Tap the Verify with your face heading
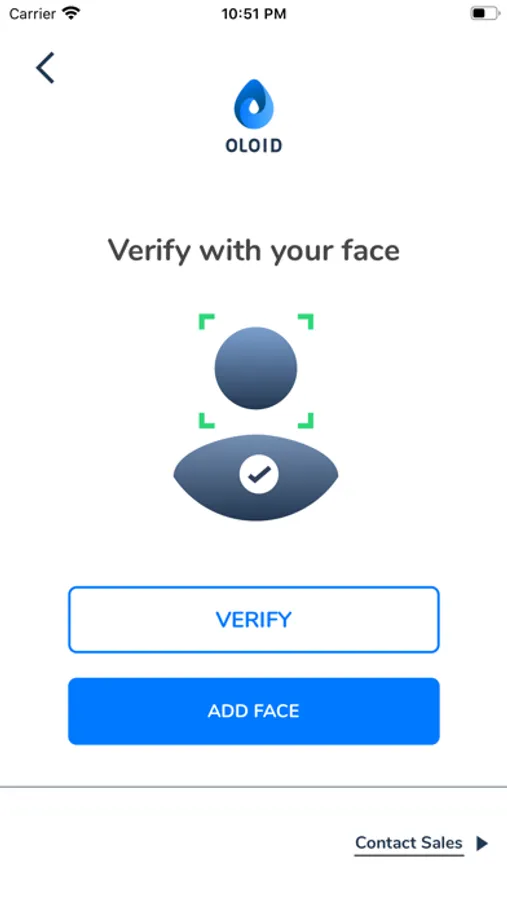507x900 pixels. pyautogui.click(x=254, y=250)
